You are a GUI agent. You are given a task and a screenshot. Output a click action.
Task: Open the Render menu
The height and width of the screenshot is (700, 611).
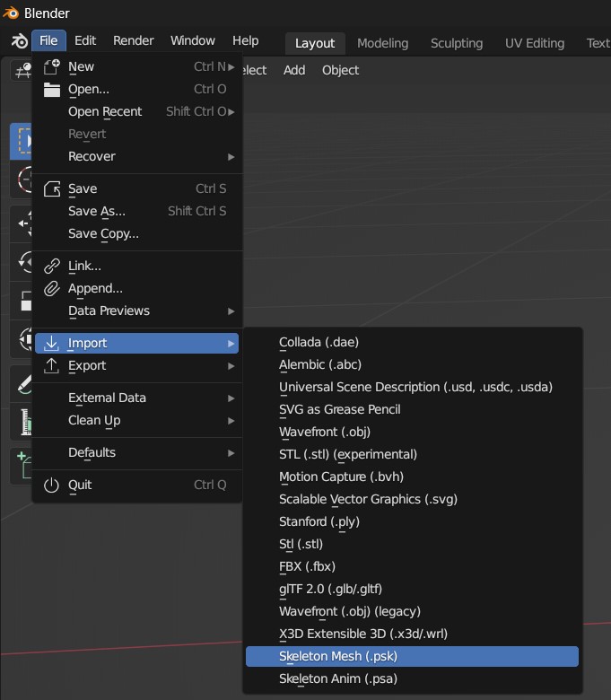(x=134, y=40)
